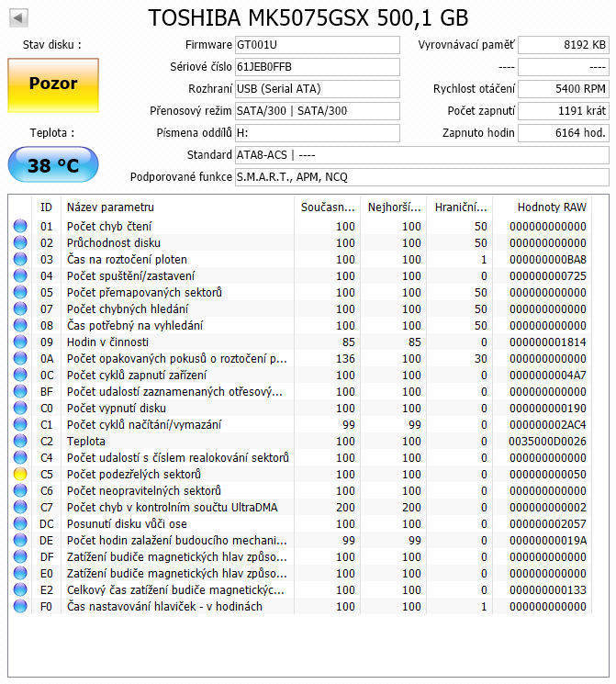
Task: Click status icon of Počet vypnutí disku
Action: click(20, 409)
